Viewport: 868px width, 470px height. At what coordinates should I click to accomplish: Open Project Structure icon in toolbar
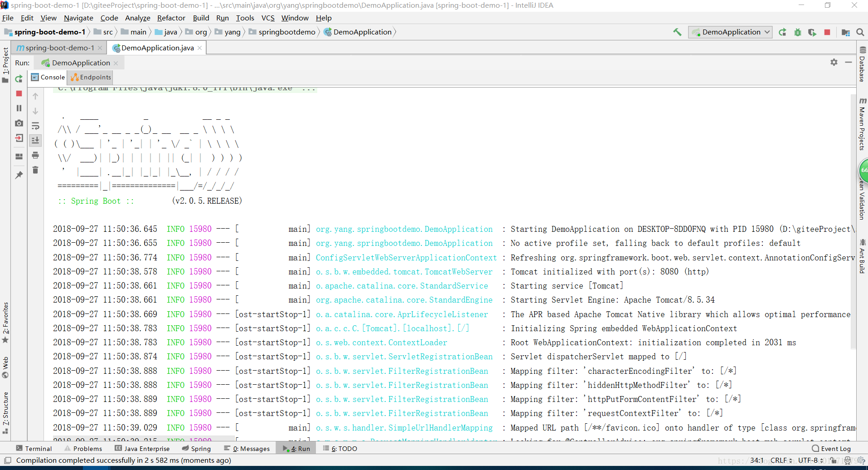[846, 32]
